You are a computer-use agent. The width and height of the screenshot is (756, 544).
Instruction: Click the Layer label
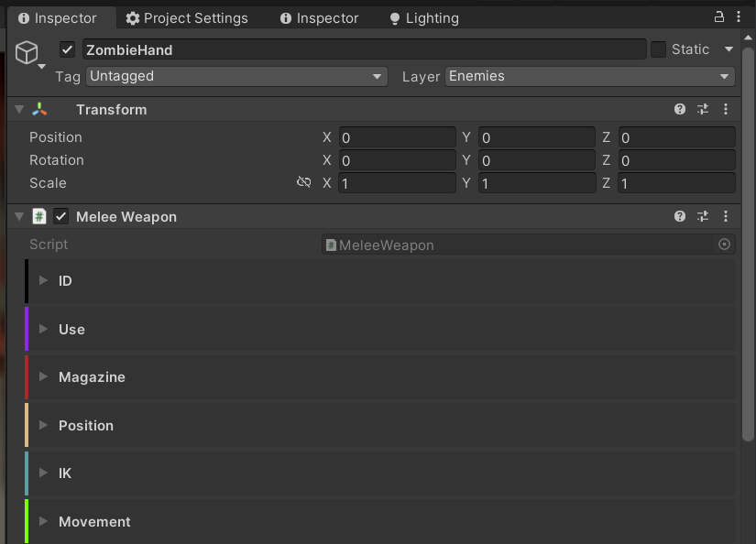click(x=421, y=77)
